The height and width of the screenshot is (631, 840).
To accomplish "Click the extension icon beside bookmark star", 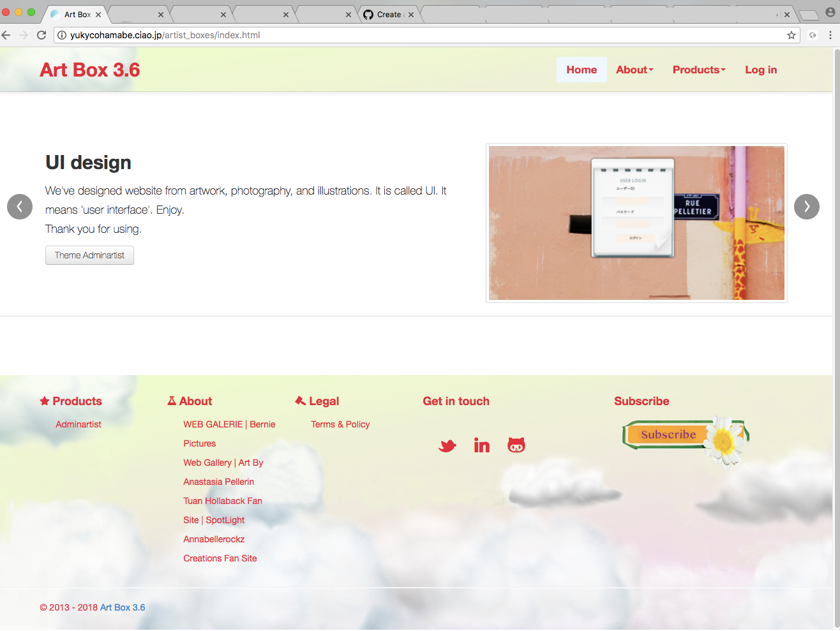I will coord(813,35).
